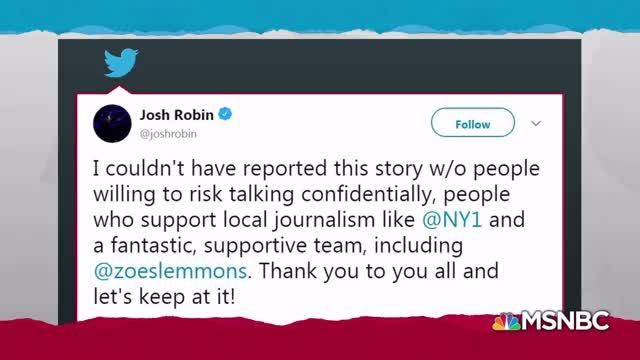This screenshot has width=640, height=360.
Task: Click the word 'confidentially' in the tweet
Action: (x=366, y=195)
